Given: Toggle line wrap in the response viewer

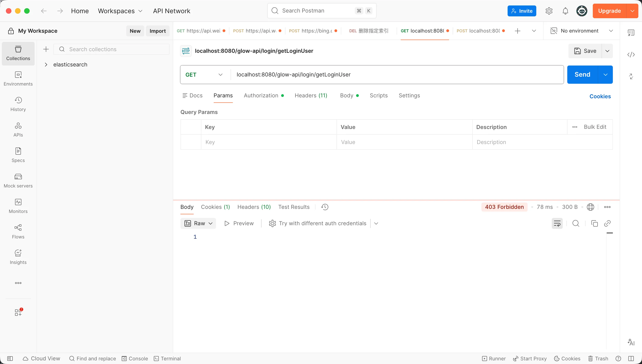Looking at the screenshot, I should (x=557, y=223).
